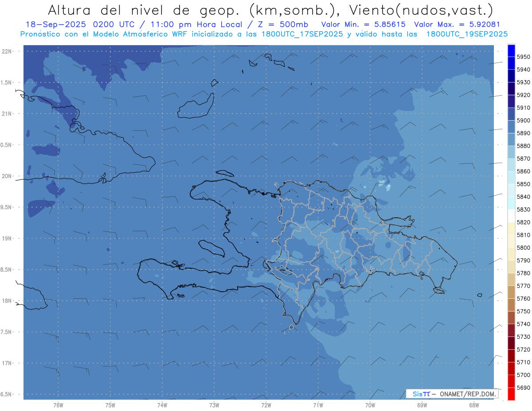Click the 22N latitude label
The width and height of the screenshot is (532, 411).
click(6, 51)
